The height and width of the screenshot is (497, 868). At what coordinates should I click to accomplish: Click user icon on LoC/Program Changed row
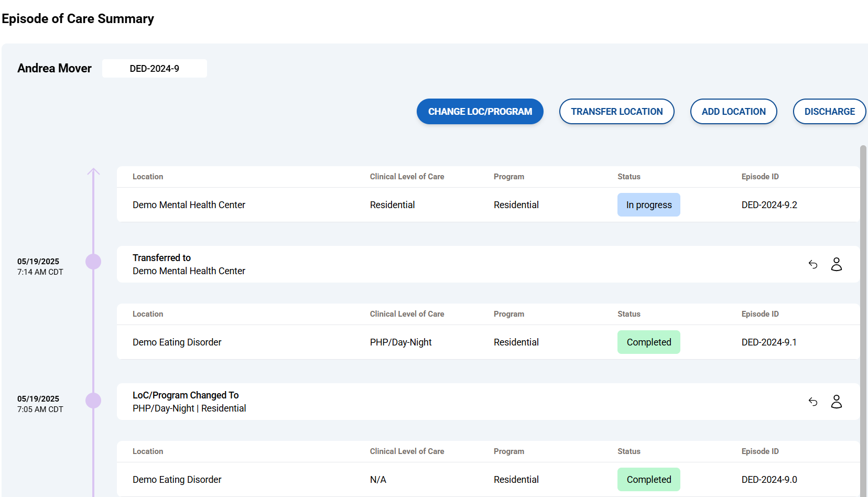pyautogui.click(x=837, y=402)
